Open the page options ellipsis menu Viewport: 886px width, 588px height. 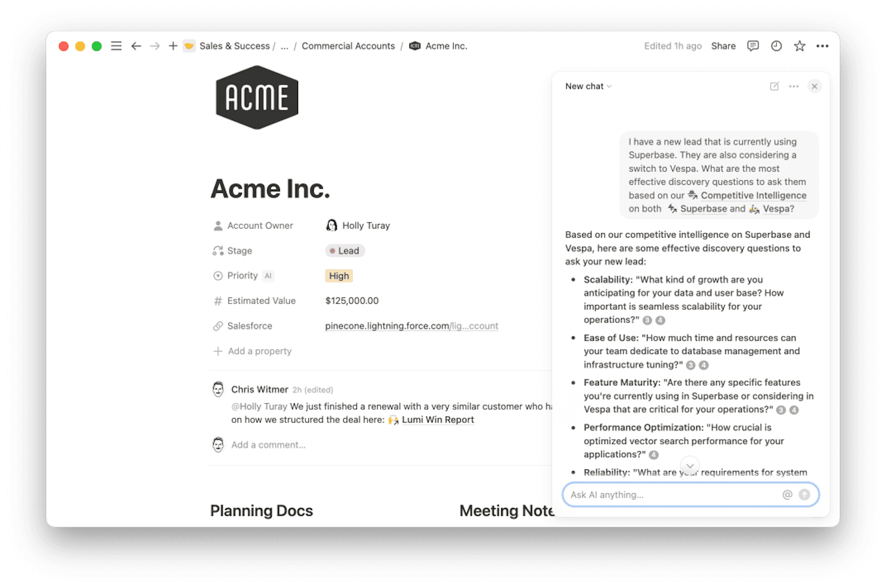click(823, 46)
